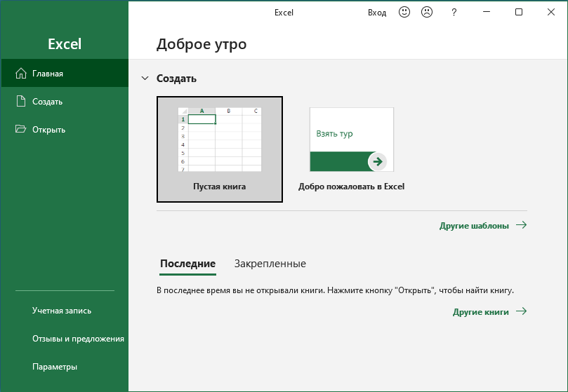The height and width of the screenshot is (392, 568).
Task: Close the Excel window
Action: tap(550, 12)
